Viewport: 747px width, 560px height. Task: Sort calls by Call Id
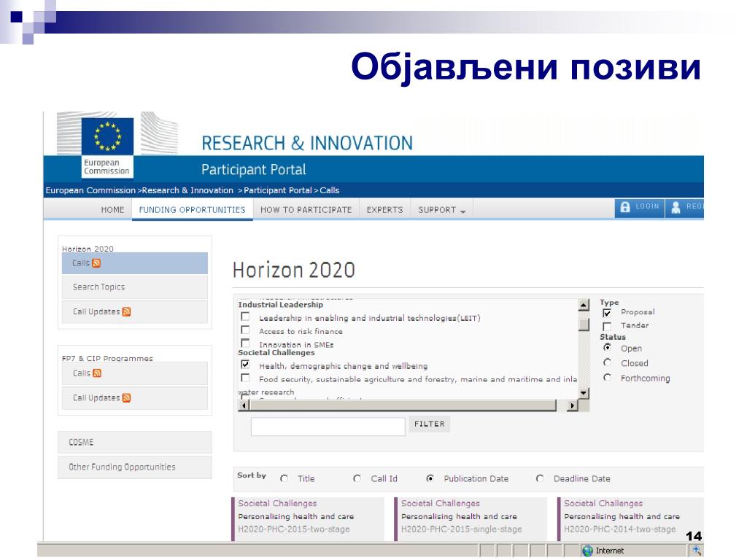click(x=357, y=478)
